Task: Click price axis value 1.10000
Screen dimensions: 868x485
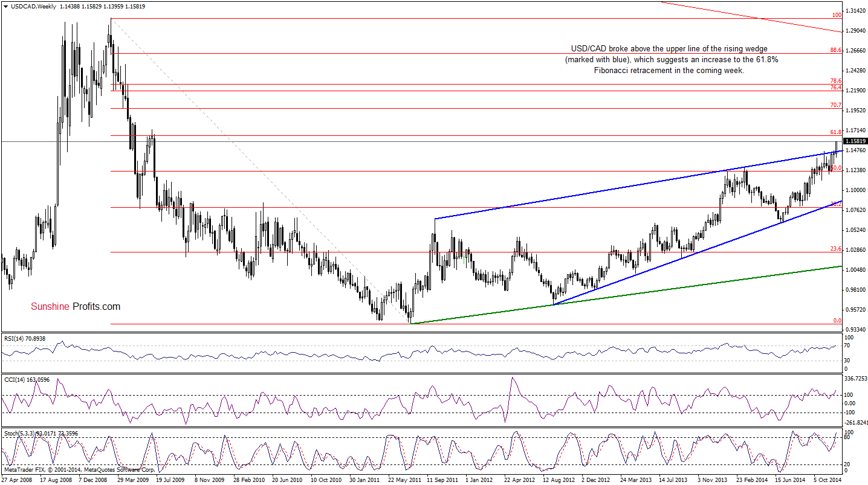Action: click(x=855, y=190)
